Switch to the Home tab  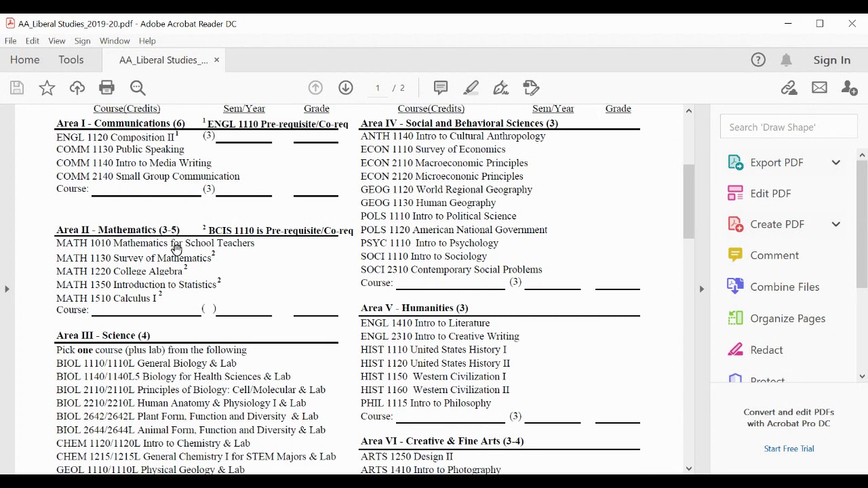24,60
